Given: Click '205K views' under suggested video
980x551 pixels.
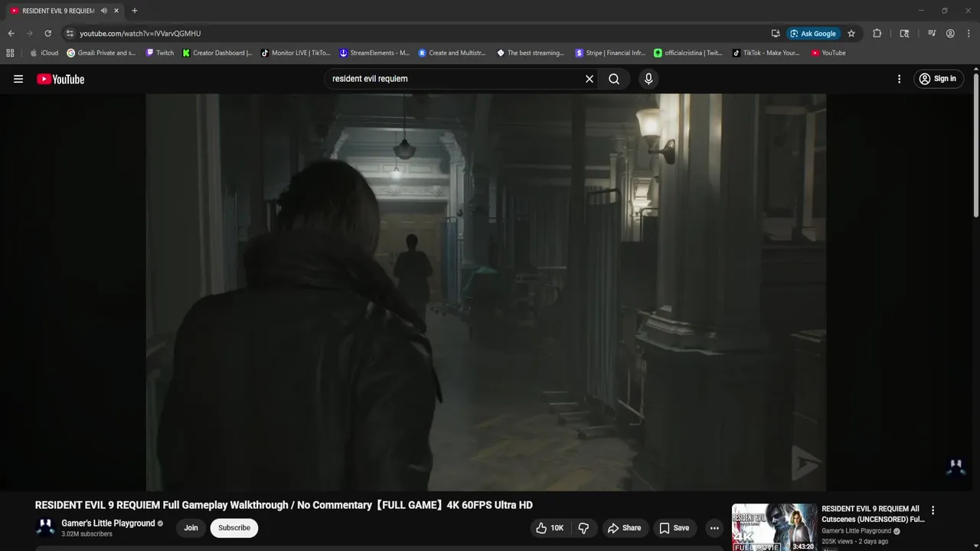Looking at the screenshot, I should pos(837,542).
